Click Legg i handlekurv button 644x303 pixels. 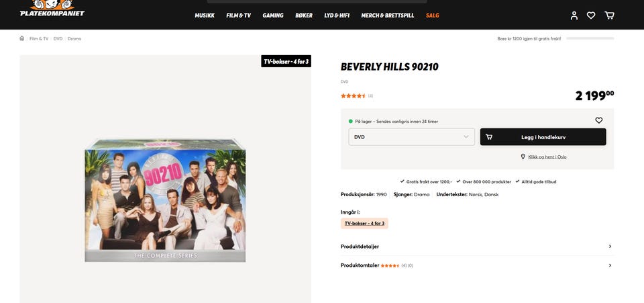tap(543, 137)
